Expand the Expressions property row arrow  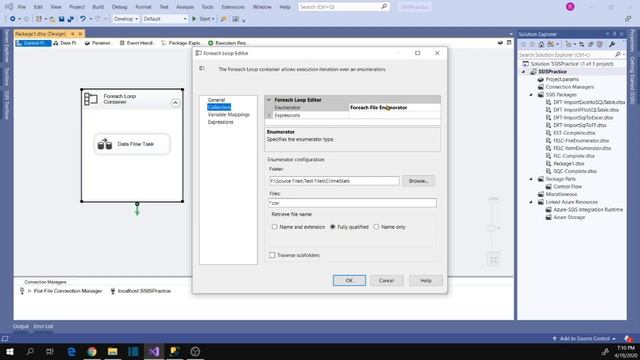269,116
